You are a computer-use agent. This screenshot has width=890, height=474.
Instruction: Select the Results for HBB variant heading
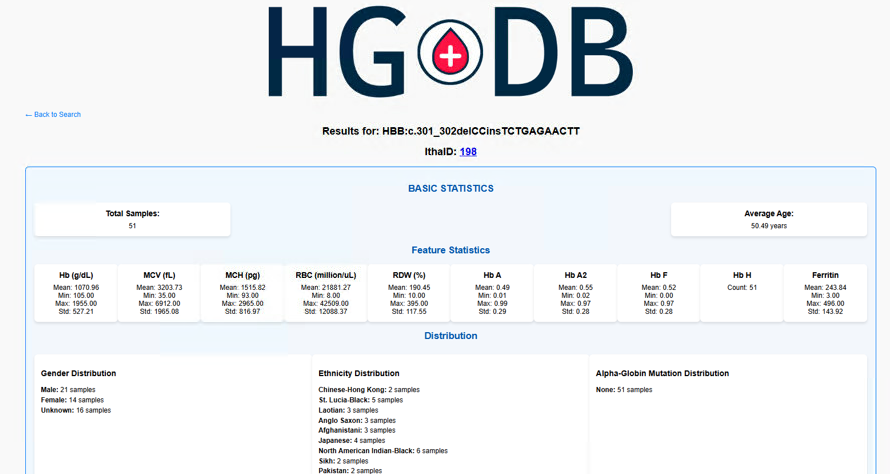pos(451,131)
